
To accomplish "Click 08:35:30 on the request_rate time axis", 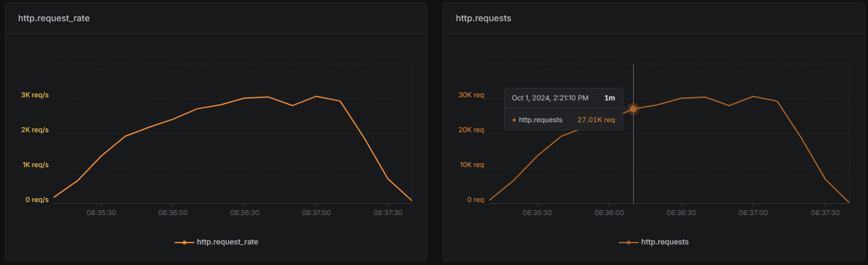I will click(x=101, y=213).
